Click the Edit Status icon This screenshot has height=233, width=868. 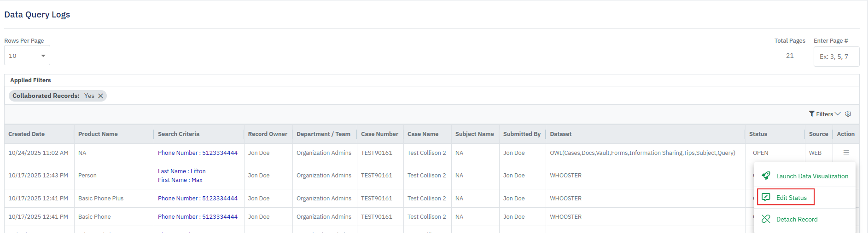[x=766, y=198]
